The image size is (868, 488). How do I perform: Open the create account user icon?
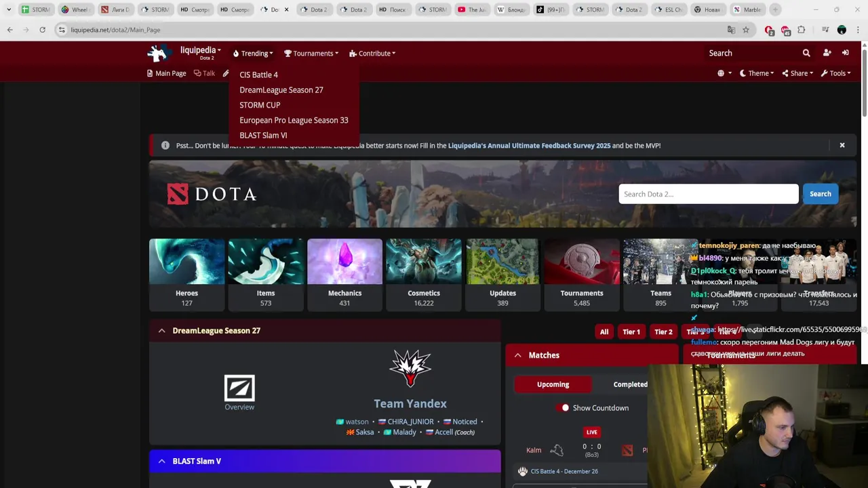pos(827,53)
